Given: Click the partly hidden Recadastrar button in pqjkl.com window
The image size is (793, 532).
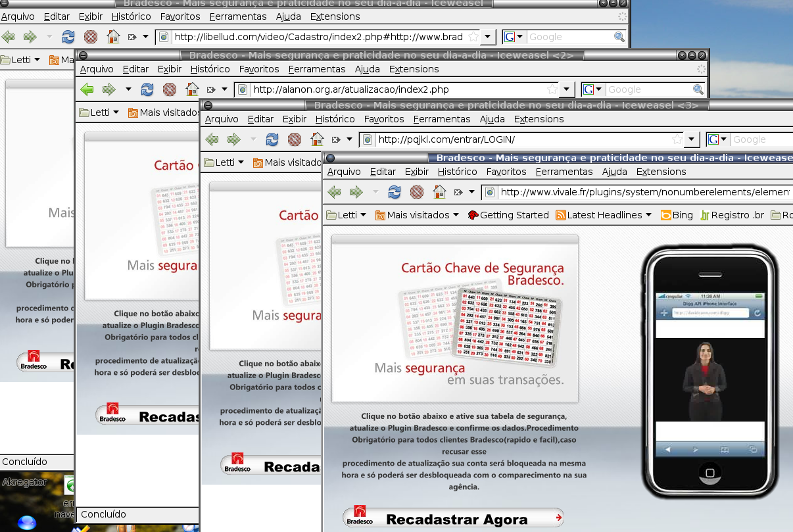Looking at the screenshot, I should [x=271, y=466].
